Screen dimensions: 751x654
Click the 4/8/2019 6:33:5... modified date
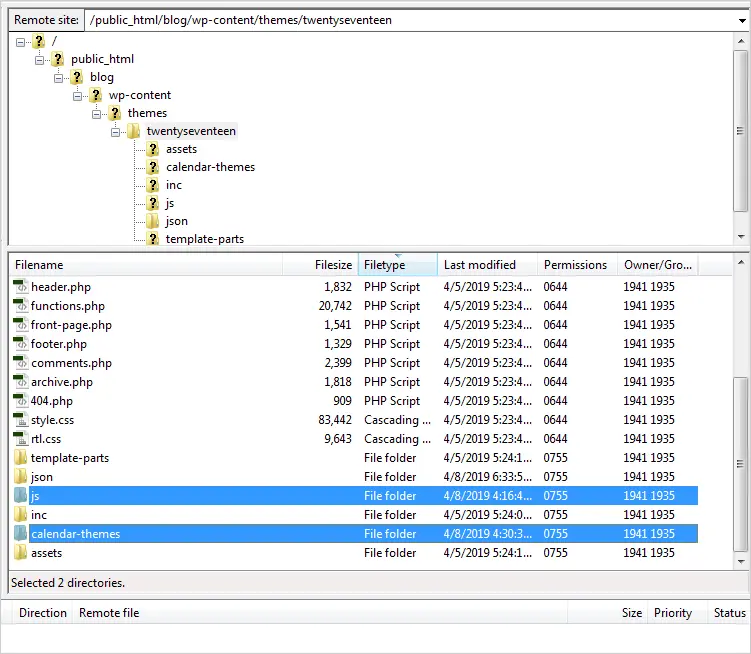(487, 477)
